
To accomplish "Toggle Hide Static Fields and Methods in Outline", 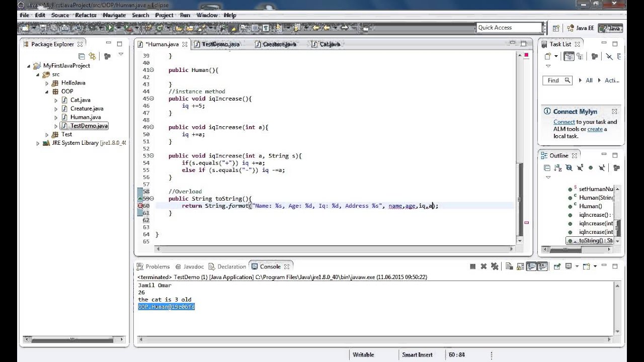I will point(580,168).
